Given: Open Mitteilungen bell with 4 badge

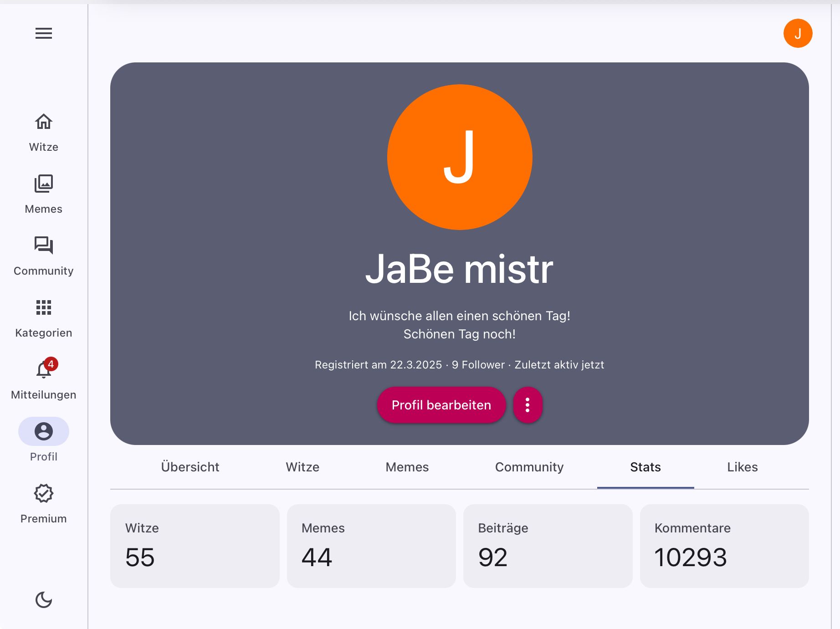Looking at the screenshot, I should 44,370.
